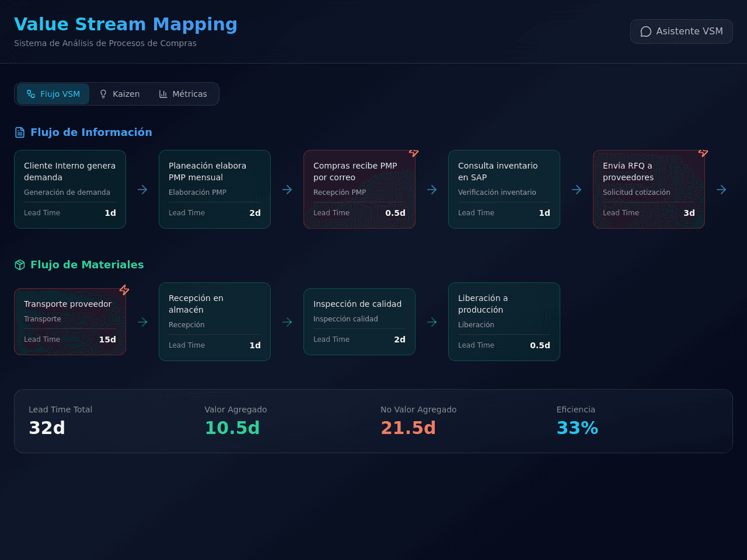Screen dimensions: 747x560
Task: Click the Flujo de Materiales heading
Action: point(87,265)
